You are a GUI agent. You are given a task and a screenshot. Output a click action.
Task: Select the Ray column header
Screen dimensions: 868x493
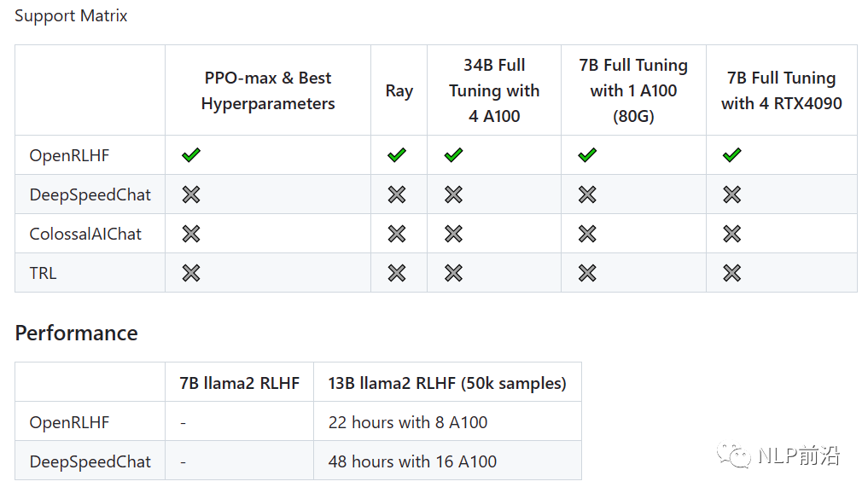click(x=399, y=90)
